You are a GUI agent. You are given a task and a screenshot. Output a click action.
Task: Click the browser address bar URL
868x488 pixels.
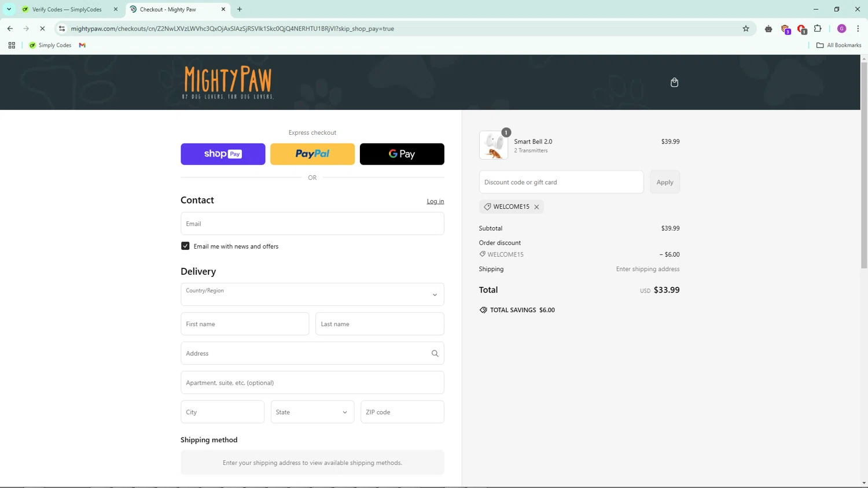pyautogui.click(x=232, y=28)
